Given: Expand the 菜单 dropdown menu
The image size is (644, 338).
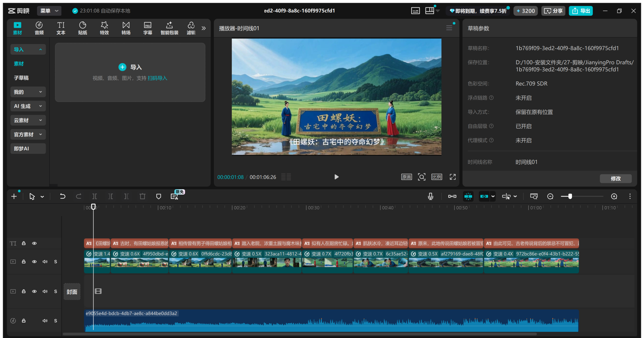Looking at the screenshot, I should coord(49,11).
